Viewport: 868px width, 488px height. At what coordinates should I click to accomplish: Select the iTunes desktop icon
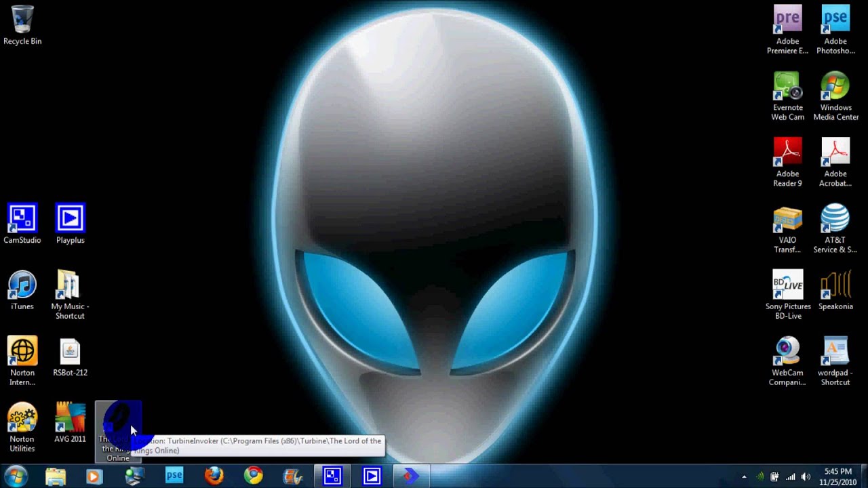pyautogui.click(x=22, y=291)
